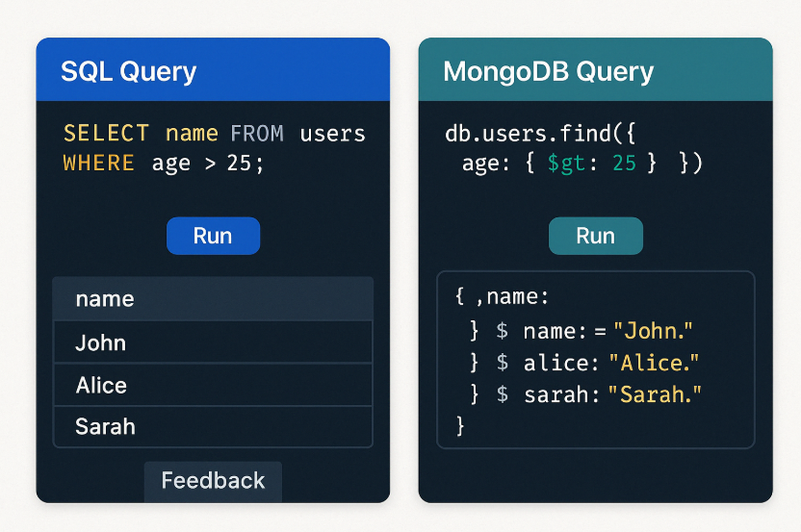Select the John result row
The image size is (801, 532).
213,342
